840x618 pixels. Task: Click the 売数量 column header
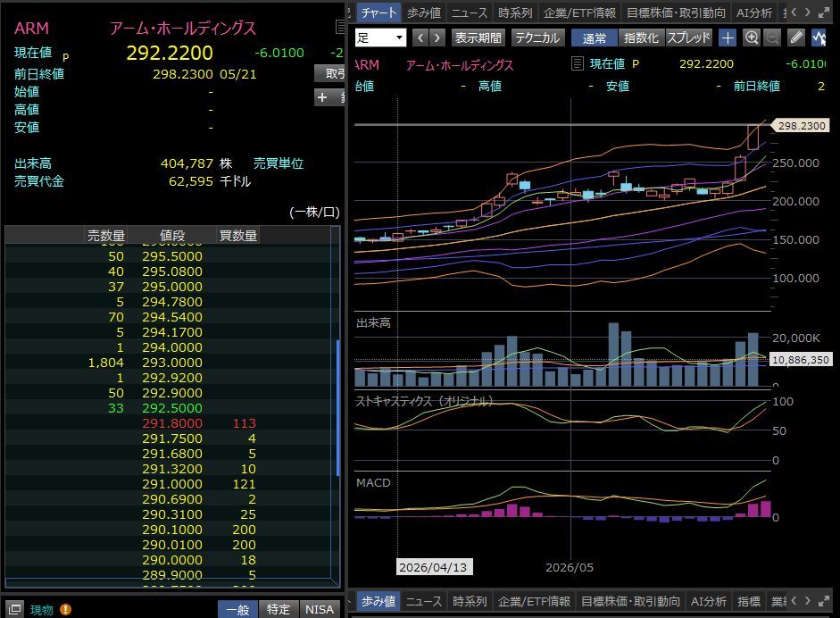(x=106, y=235)
